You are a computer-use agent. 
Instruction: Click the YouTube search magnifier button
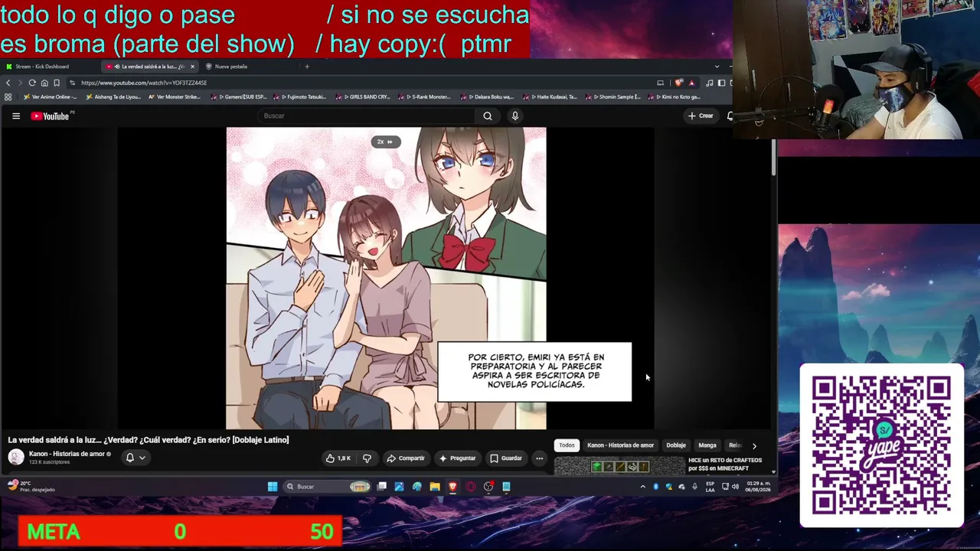pos(488,116)
